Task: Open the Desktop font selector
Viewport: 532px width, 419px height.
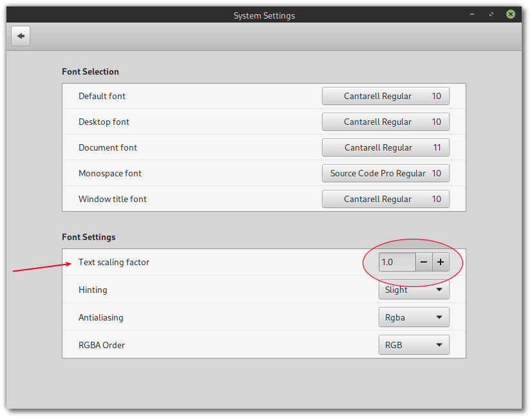Action: tap(385, 122)
